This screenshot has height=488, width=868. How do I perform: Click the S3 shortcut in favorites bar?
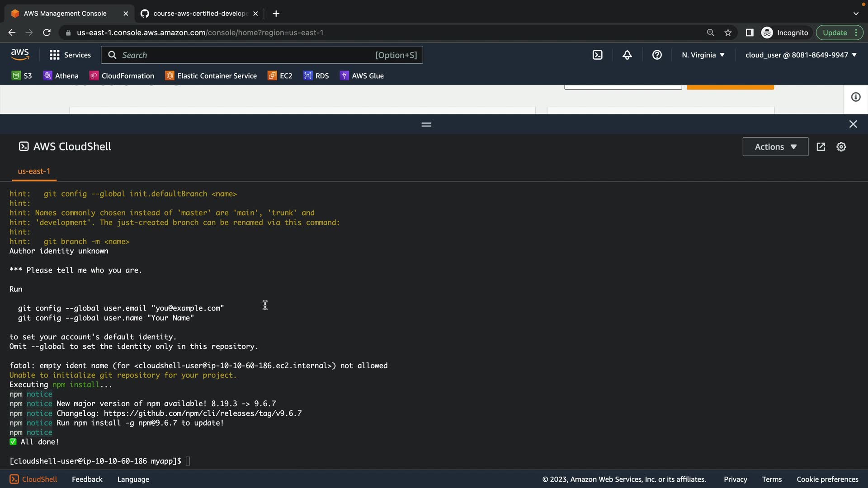click(22, 76)
